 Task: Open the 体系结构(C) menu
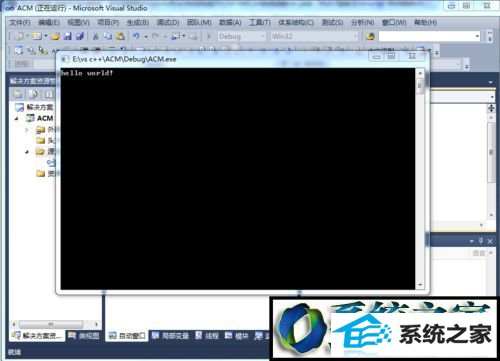coord(296,23)
